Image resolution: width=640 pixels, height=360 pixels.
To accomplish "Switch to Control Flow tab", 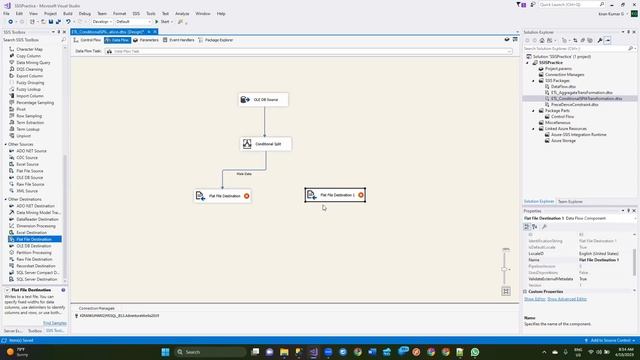I will [x=87, y=40].
